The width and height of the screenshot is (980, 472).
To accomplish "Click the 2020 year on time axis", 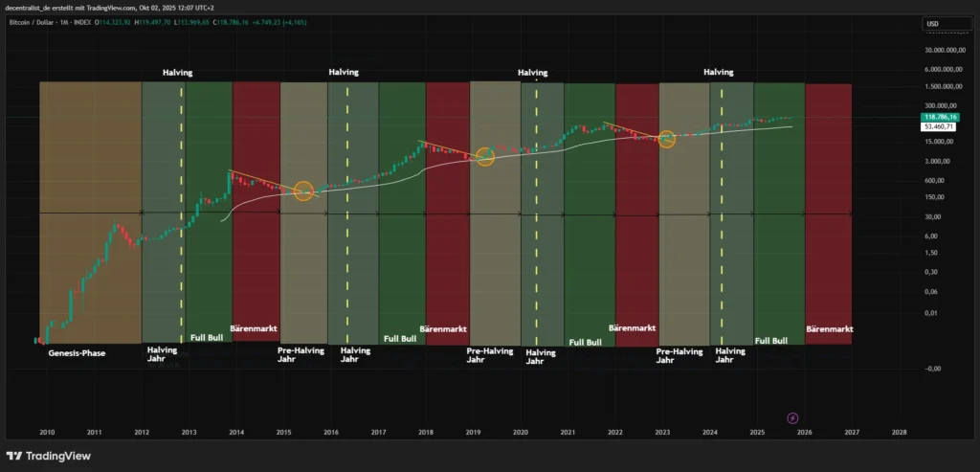I will [x=520, y=432].
